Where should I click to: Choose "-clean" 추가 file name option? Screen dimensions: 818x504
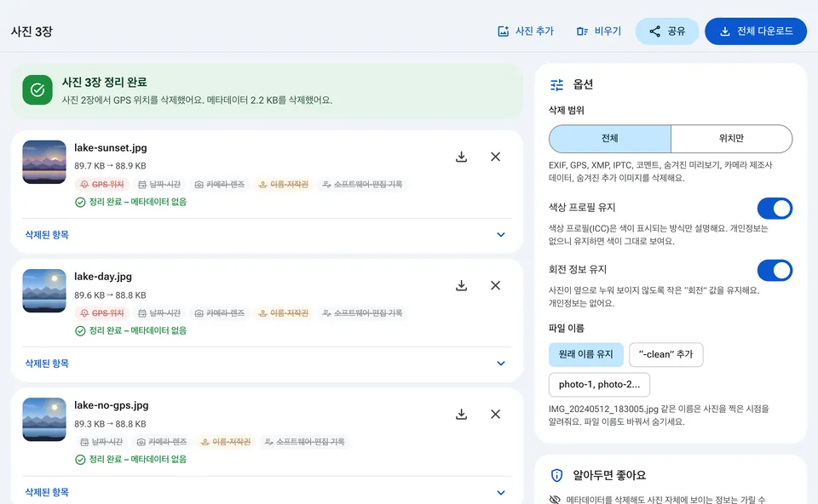coord(666,354)
